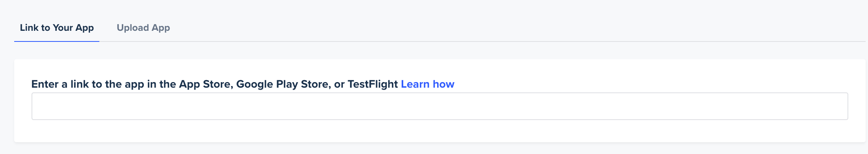Click 'Your App' in the first tab label
Image resolution: width=868 pixels, height=154 pixels.
pyautogui.click(x=73, y=28)
